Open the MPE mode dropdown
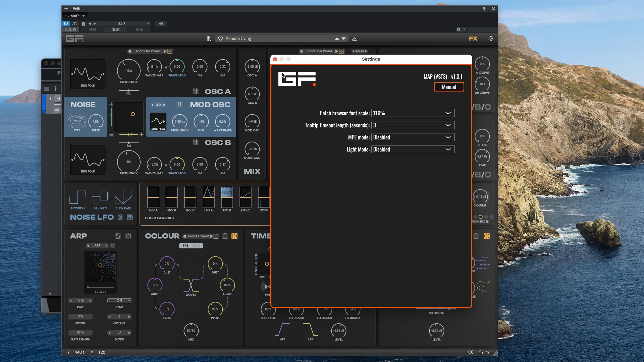 (413, 137)
